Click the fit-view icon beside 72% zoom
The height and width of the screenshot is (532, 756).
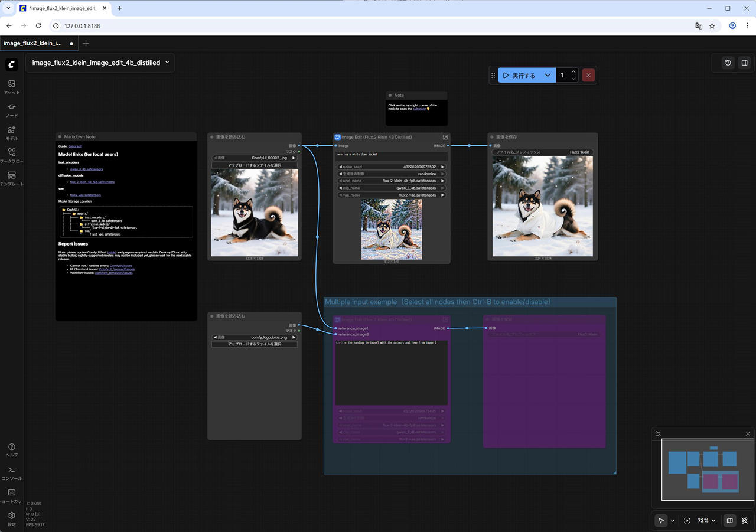(687, 521)
